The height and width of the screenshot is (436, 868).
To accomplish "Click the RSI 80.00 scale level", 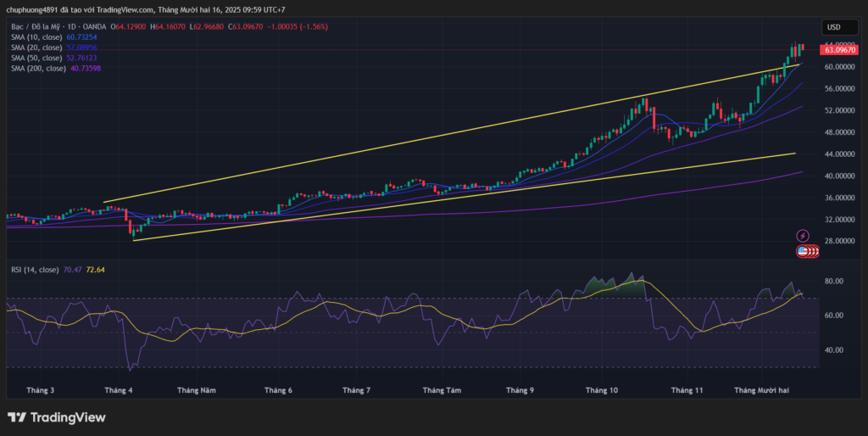I will pyautogui.click(x=832, y=281).
